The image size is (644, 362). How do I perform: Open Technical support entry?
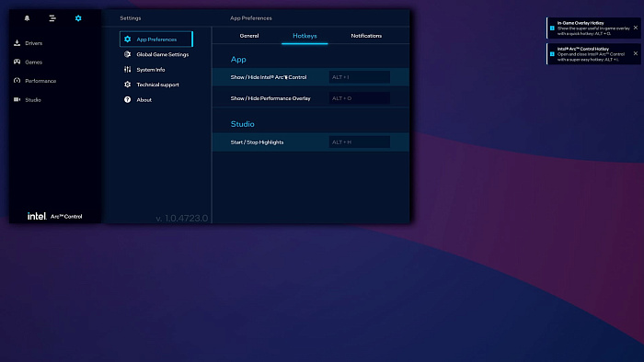(x=157, y=85)
